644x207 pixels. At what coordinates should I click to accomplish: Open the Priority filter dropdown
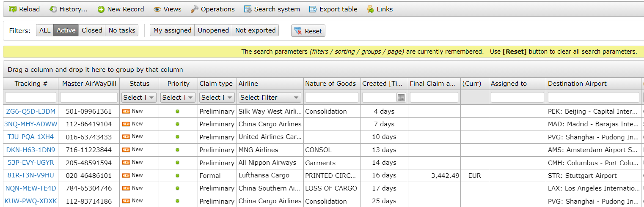[x=178, y=98]
